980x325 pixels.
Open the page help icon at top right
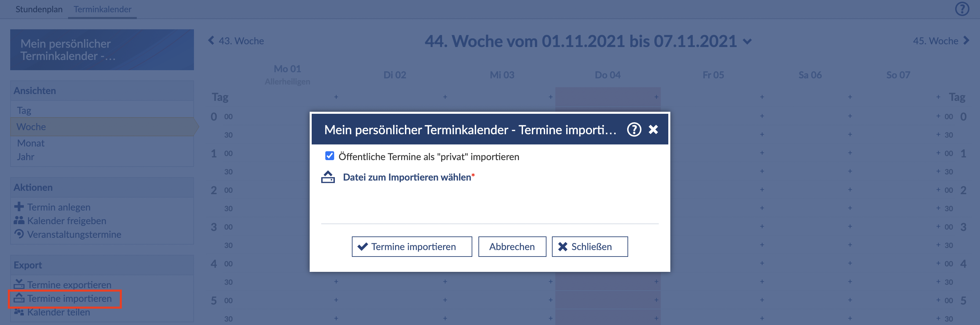[962, 9]
